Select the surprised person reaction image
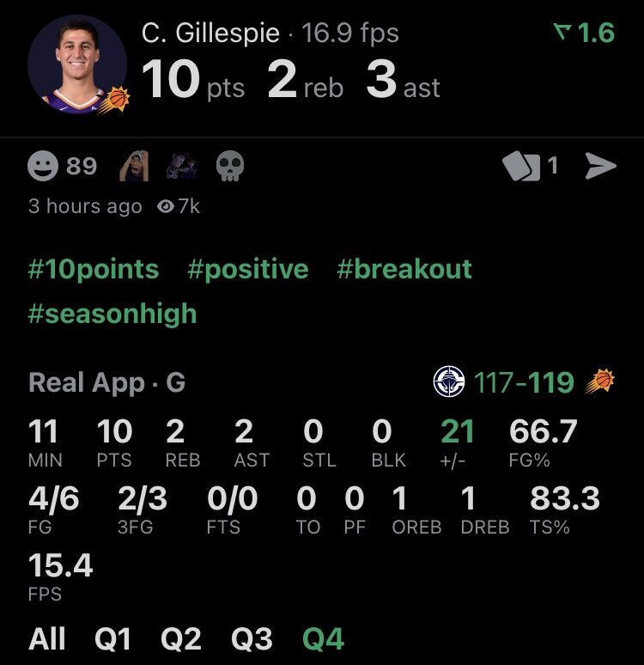 (134, 166)
